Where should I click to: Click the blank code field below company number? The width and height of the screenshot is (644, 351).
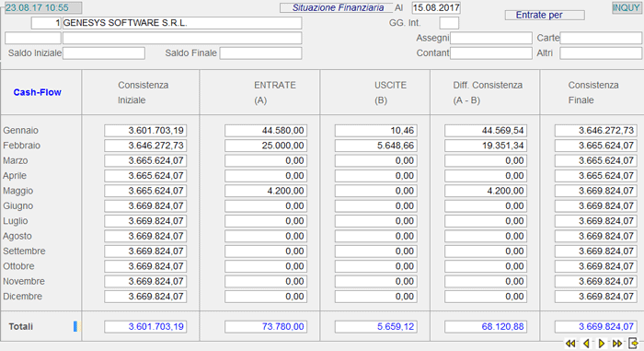point(33,39)
